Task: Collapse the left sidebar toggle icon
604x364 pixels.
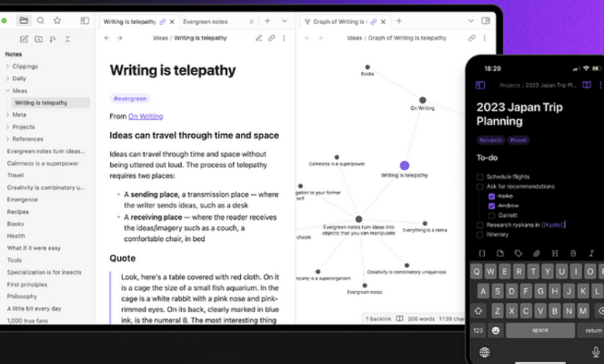Action: coord(84,21)
